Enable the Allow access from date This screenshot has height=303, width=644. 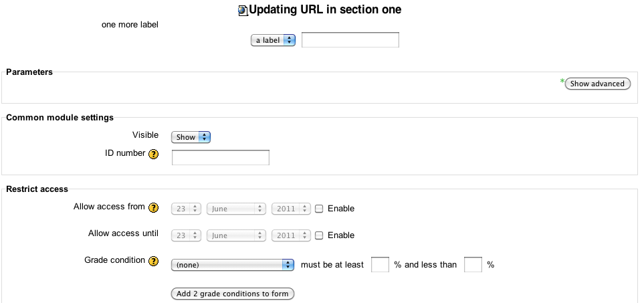click(x=319, y=209)
